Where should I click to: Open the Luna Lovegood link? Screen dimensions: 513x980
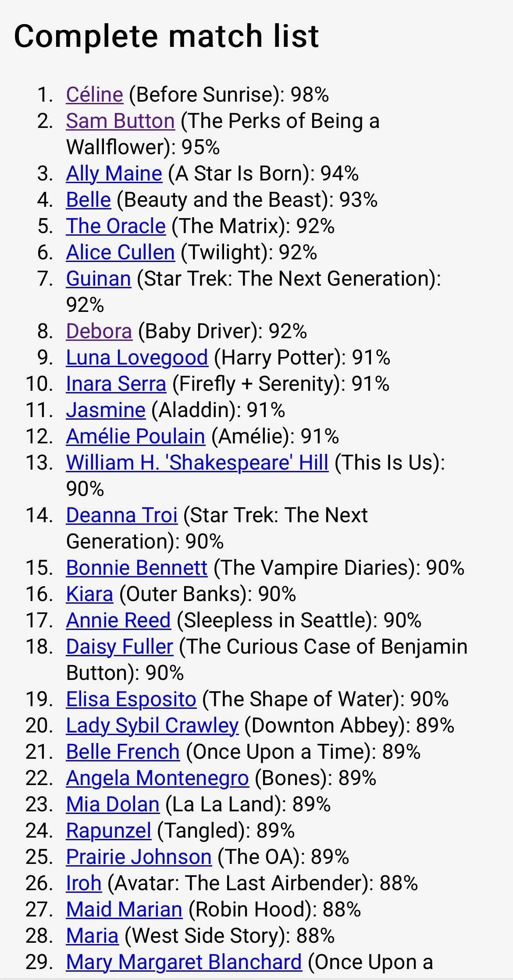[x=137, y=357]
